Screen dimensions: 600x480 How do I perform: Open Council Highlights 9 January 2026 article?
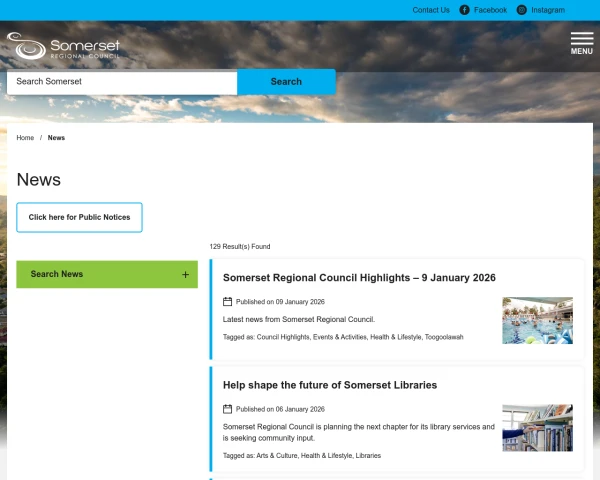(x=359, y=278)
